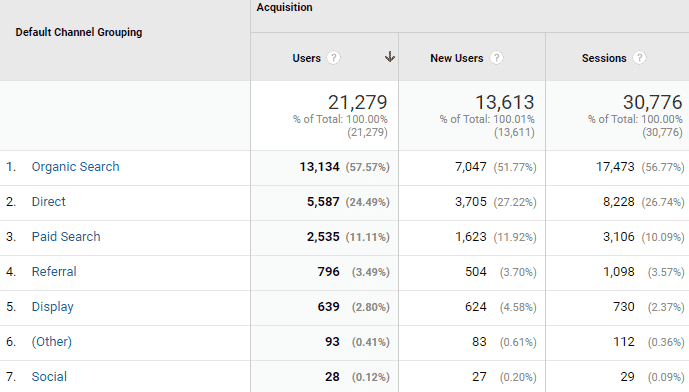Click the Users column help icon

[334, 58]
